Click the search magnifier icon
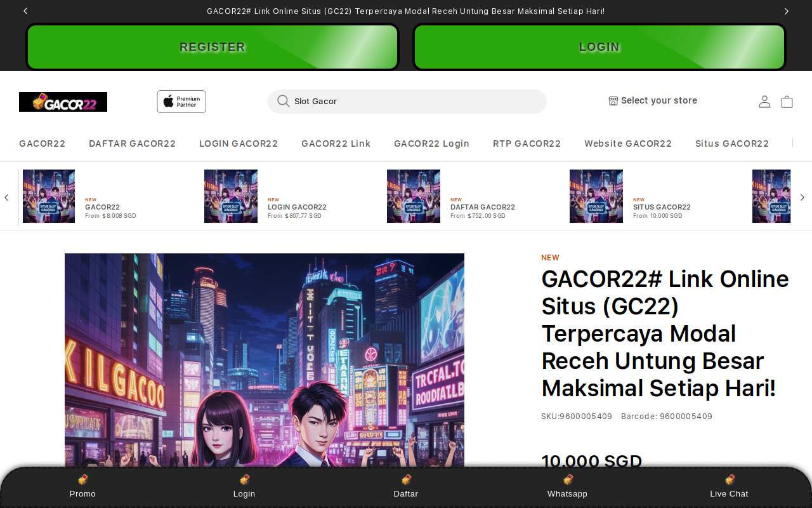This screenshot has width=812, height=508. pyautogui.click(x=284, y=102)
